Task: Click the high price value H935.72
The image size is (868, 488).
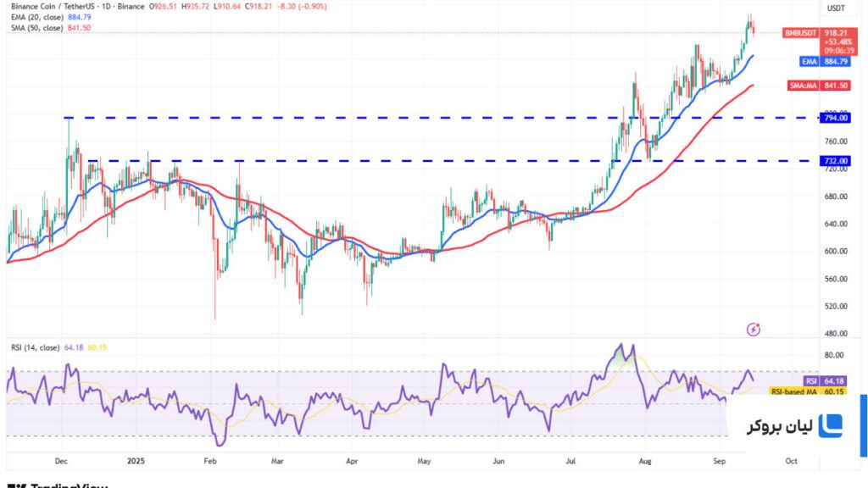Action: [196, 7]
